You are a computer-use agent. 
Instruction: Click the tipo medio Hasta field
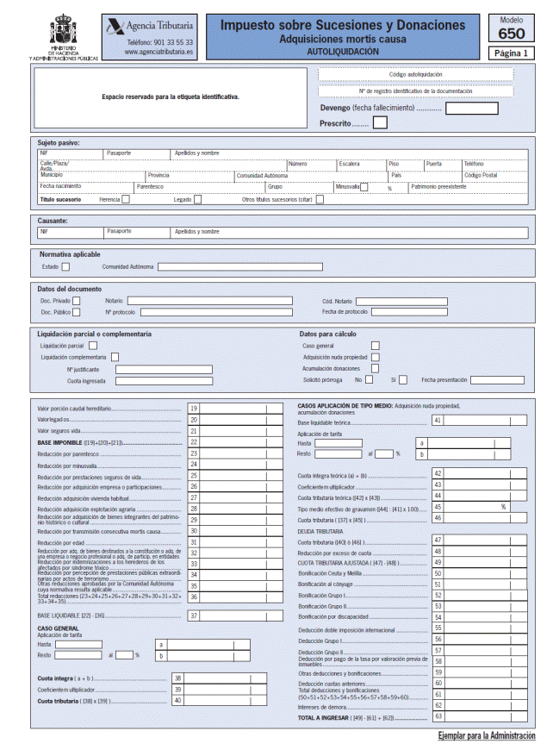point(339,443)
